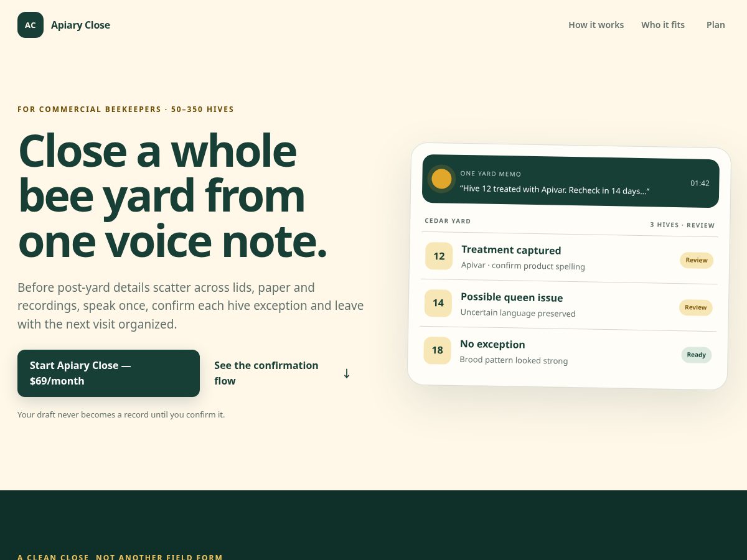Click the Close a whole bee yard headline
The width and height of the screenshot is (747, 560).
pos(173,195)
